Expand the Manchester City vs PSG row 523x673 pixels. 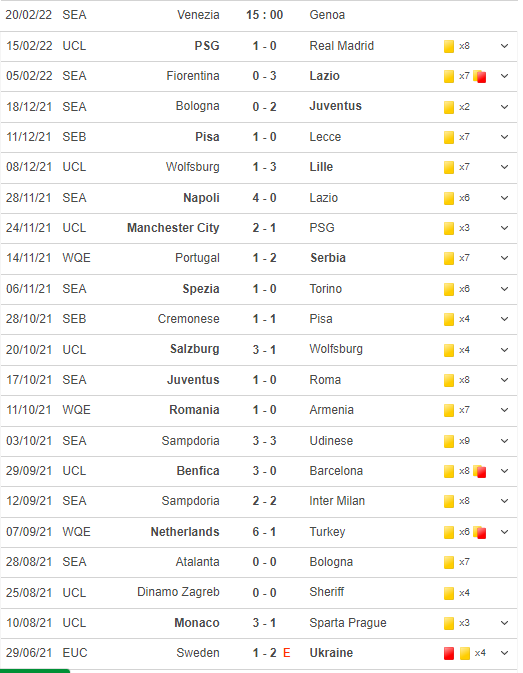pyautogui.click(x=505, y=228)
